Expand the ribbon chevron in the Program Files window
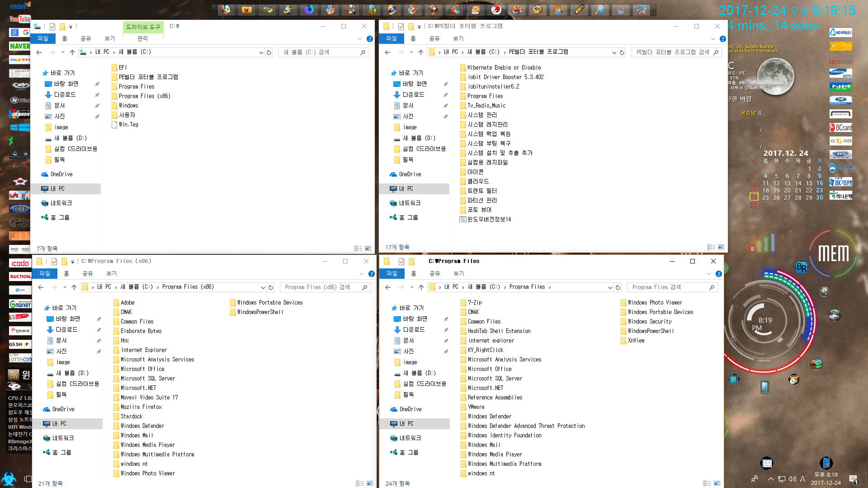868x488 pixels. [709, 274]
